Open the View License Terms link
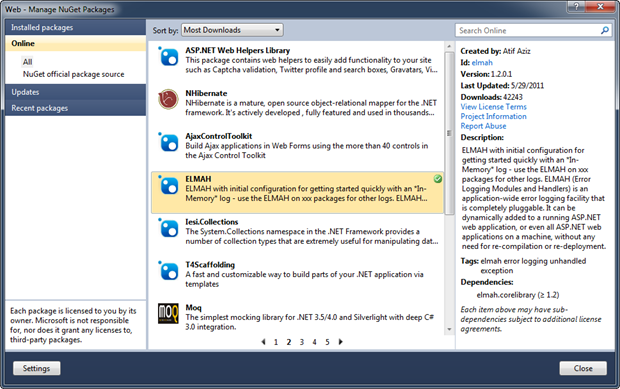 [493, 107]
